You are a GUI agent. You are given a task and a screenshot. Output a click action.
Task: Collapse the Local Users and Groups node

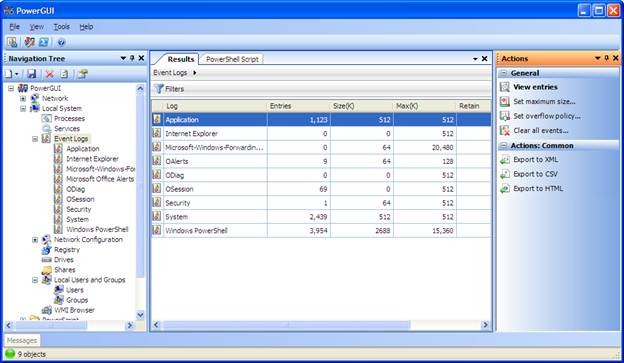pyautogui.click(x=35, y=280)
